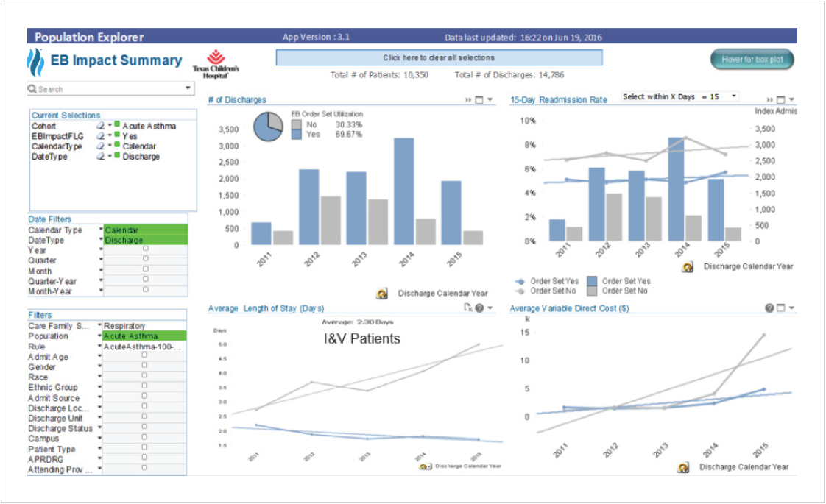This screenshot has width=826, height=504.
Task: Click the selection-cursor icon on Average Length of Stay chart
Action: (467, 308)
